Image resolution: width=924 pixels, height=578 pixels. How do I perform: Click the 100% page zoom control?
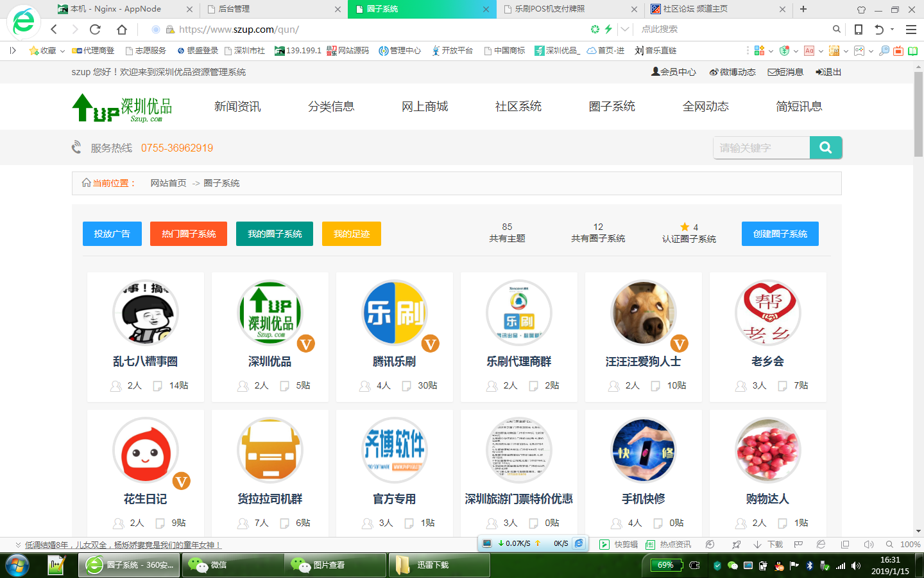pyautogui.click(x=909, y=545)
